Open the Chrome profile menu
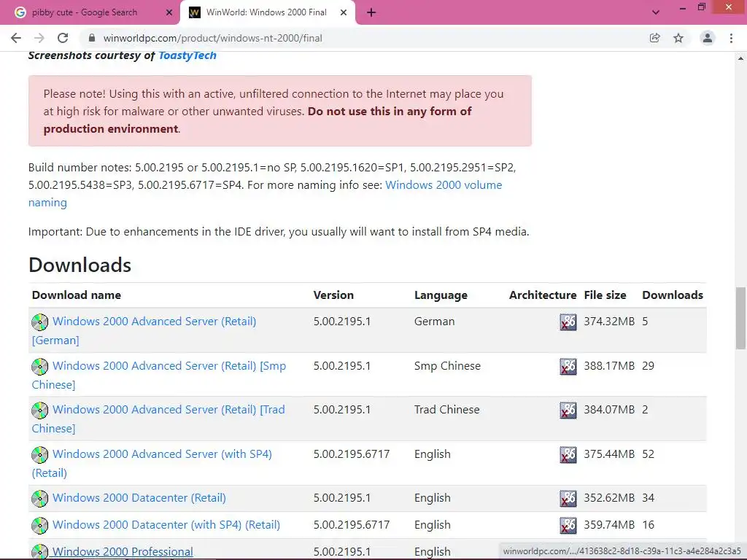The image size is (747, 560). tap(708, 38)
